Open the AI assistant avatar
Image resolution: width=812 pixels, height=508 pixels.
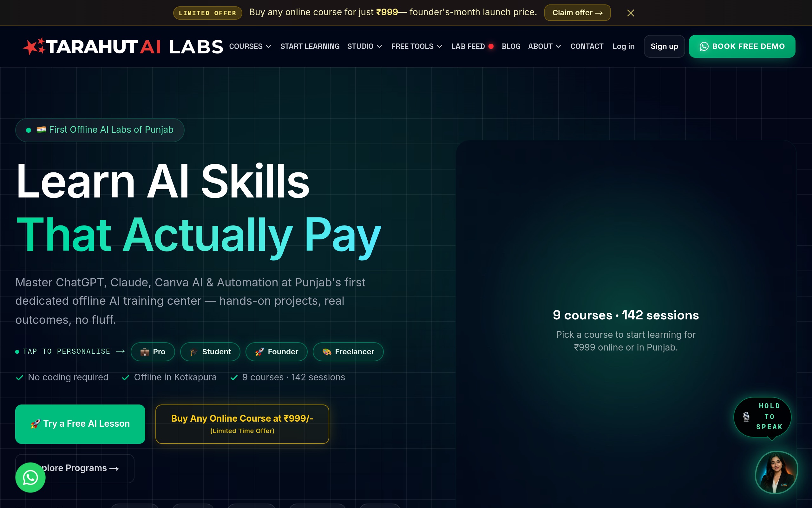(776, 472)
